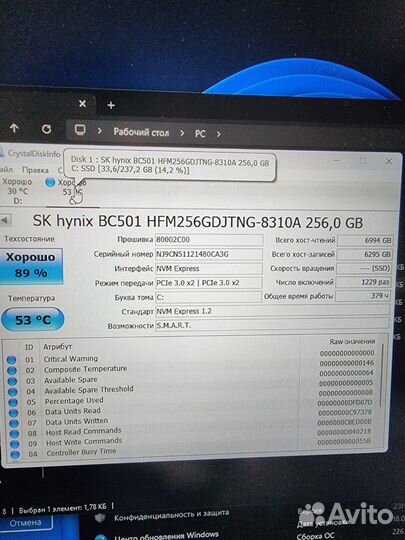The image size is (405, 540).
Task: Click the S.M.A.R.T. attribute list scrollbar
Action: [381, 375]
